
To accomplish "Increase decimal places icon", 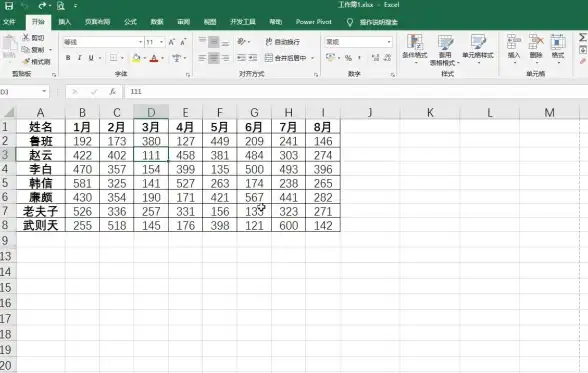I will 375,58.
